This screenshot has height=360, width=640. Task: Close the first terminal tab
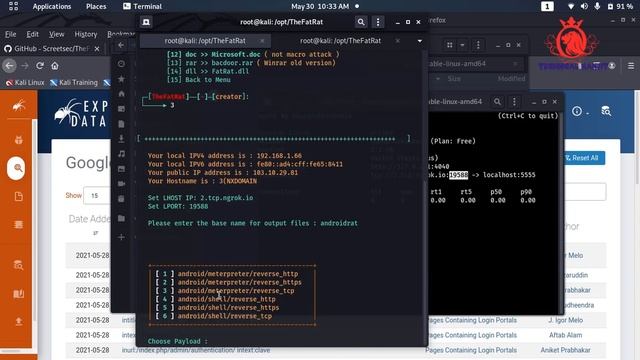(x=262, y=41)
